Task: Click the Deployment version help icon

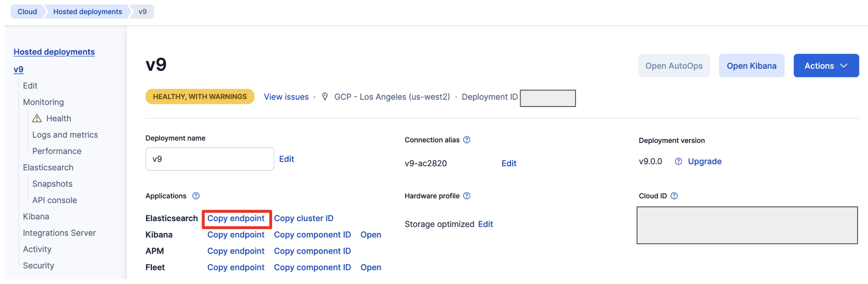Action: coord(678,161)
